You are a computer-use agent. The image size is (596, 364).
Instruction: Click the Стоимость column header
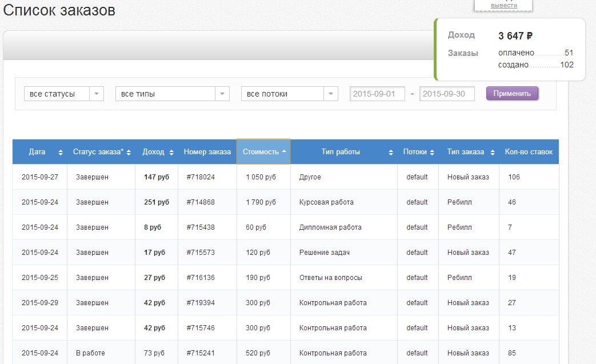(x=263, y=151)
